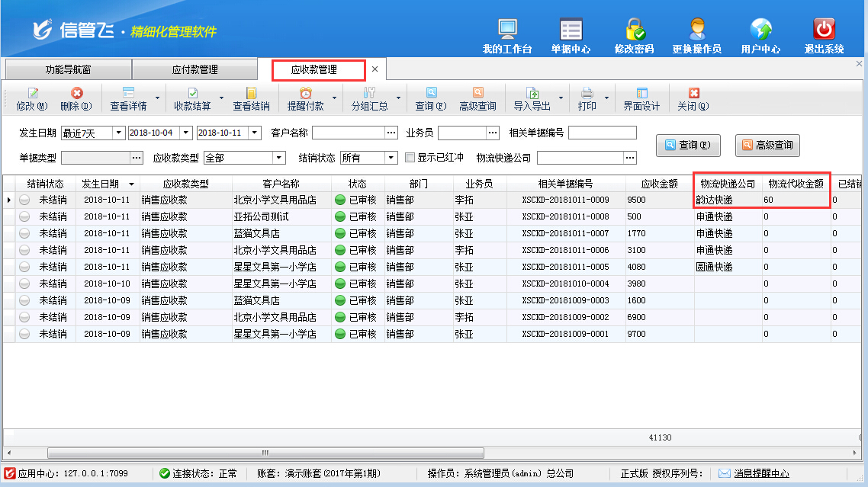The width and height of the screenshot is (868, 487).
Task: Open 用户中心 globe icon
Action: click(x=760, y=30)
